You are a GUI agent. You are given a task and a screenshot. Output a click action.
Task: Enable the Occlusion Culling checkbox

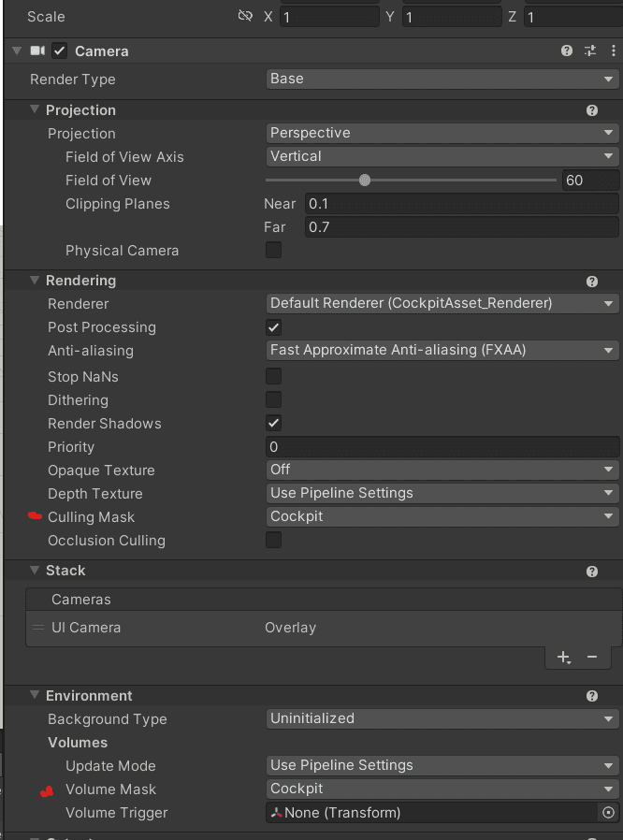(x=274, y=540)
